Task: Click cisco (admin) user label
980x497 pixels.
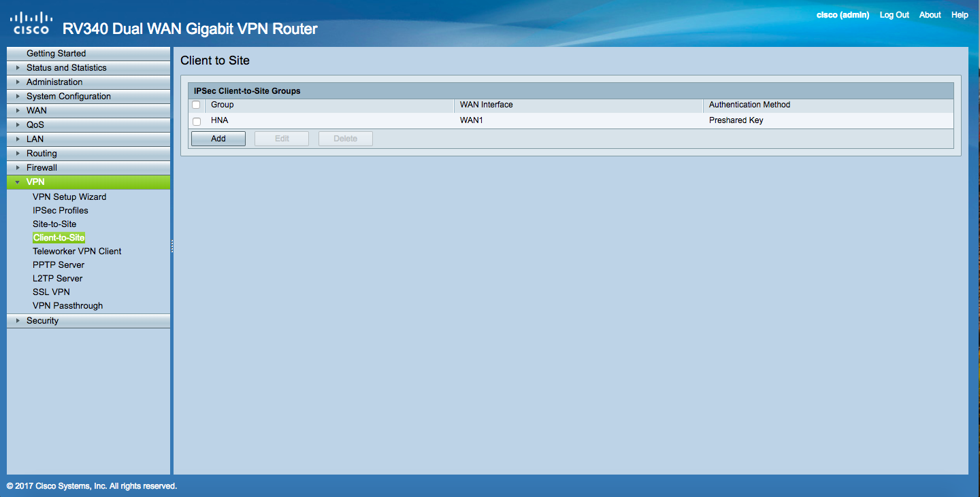Action: click(843, 15)
